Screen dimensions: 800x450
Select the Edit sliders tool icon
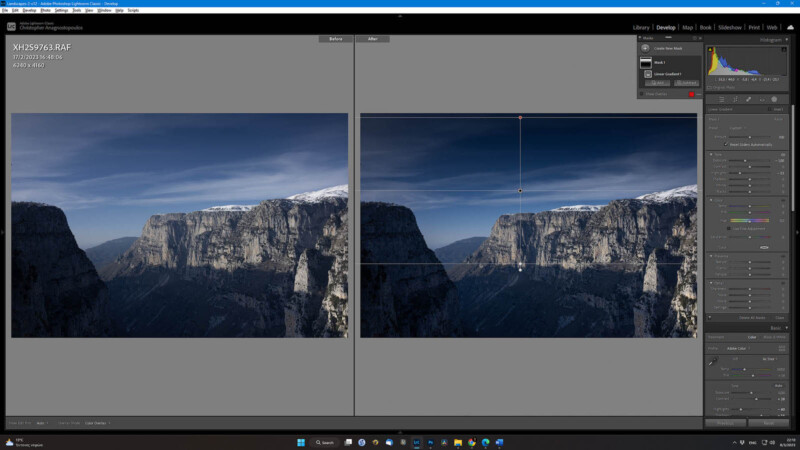[x=721, y=99]
